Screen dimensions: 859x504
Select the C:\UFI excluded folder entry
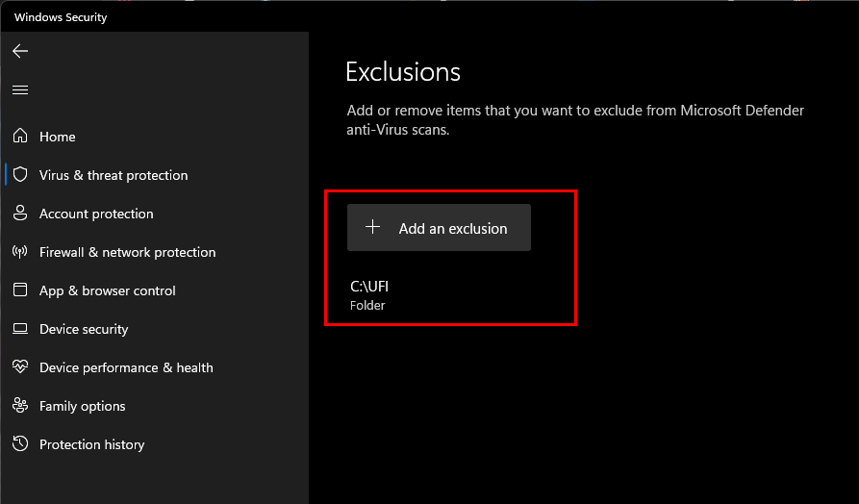point(369,294)
